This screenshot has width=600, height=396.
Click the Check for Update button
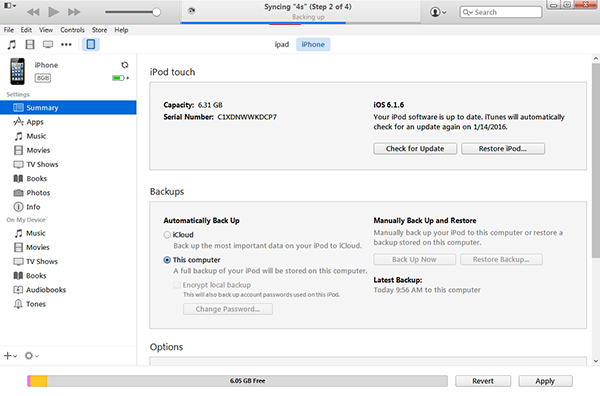click(415, 149)
